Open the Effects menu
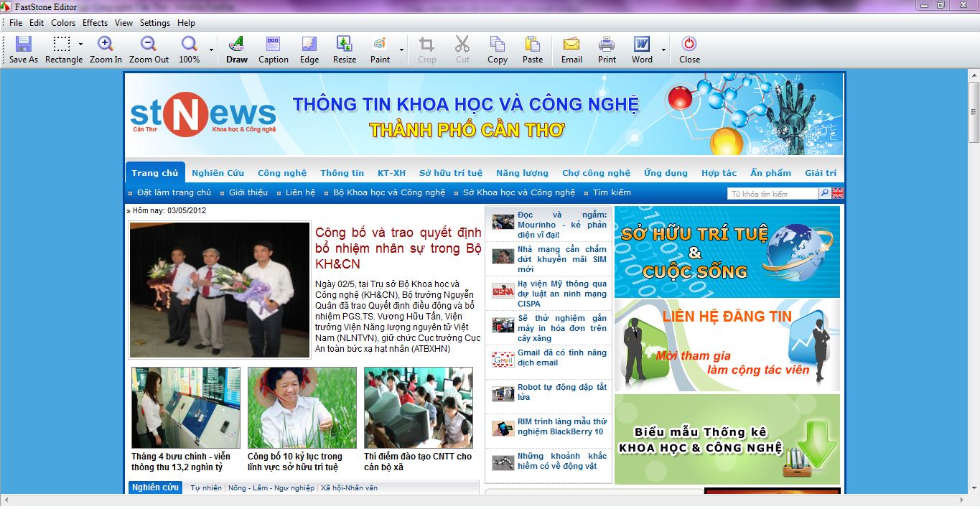The height and width of the screenshot is (509, 980). (x=95, y=23)
